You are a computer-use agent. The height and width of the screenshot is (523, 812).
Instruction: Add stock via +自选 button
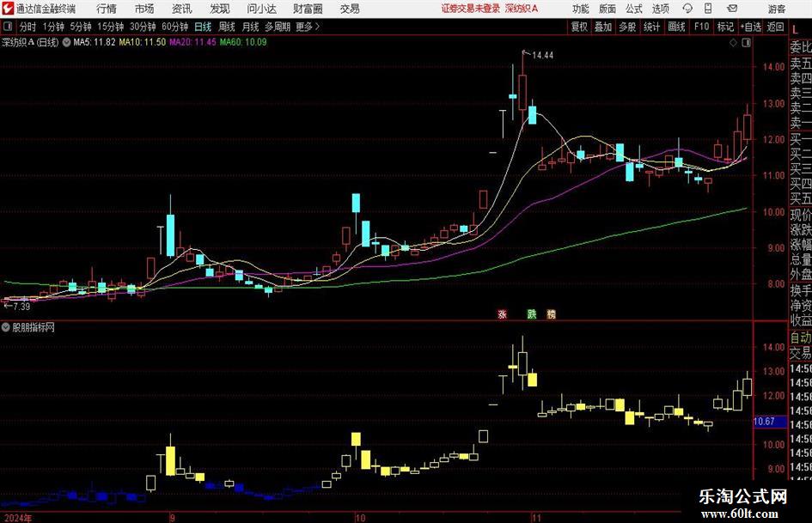pyautogui.click(x=750, y=27)
